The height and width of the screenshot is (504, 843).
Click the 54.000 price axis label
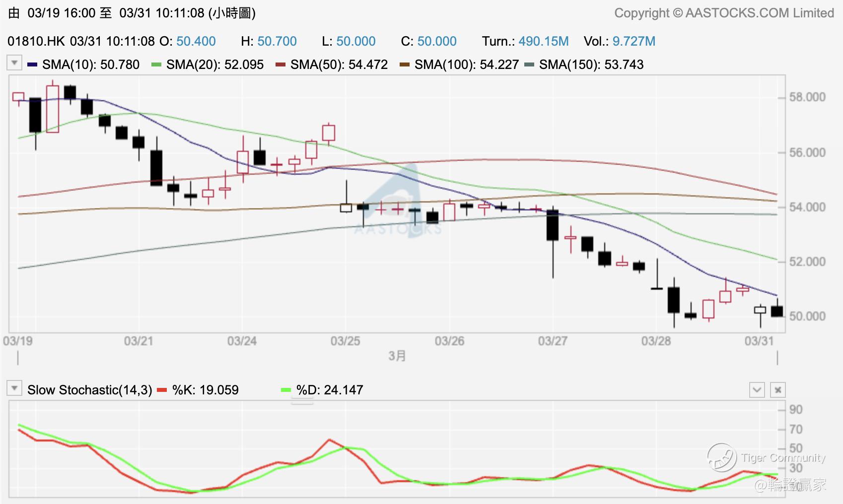(x=808, y=207)
